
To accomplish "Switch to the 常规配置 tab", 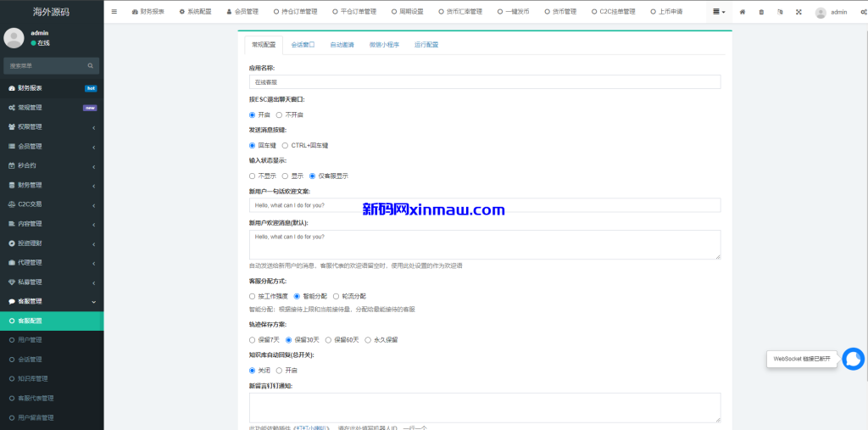I will point(264,45).
